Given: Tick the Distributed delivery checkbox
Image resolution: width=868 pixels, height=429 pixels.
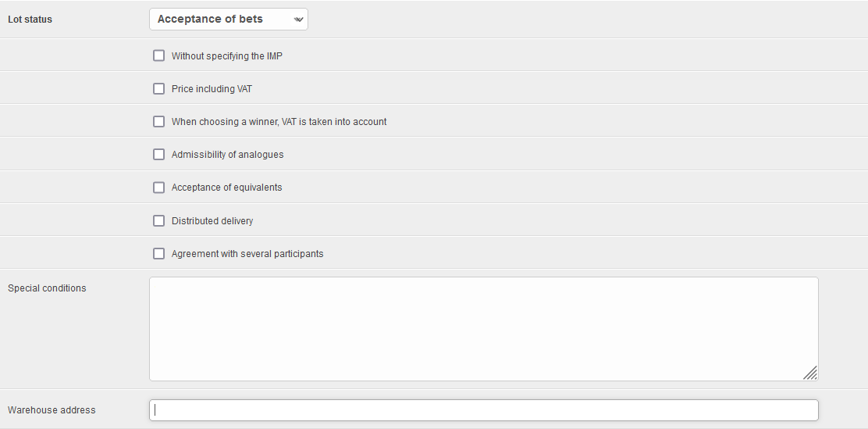Looking at the screenshot, I should pyautogui.click(x=159, y=221).
